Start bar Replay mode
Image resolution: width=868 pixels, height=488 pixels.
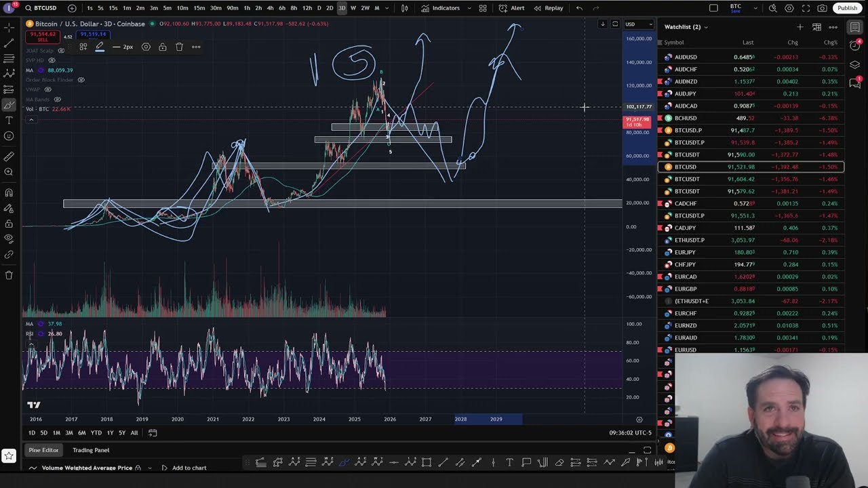[549, 8]
